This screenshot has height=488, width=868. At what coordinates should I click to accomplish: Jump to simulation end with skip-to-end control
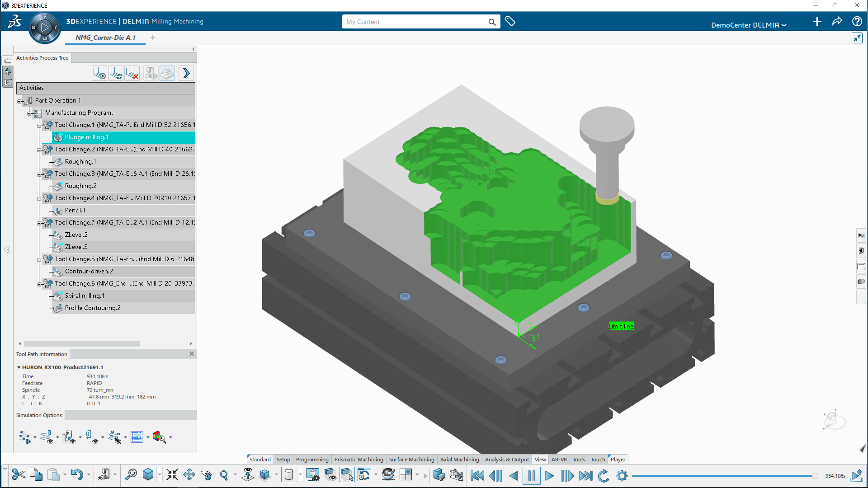(x=586, y=475)
